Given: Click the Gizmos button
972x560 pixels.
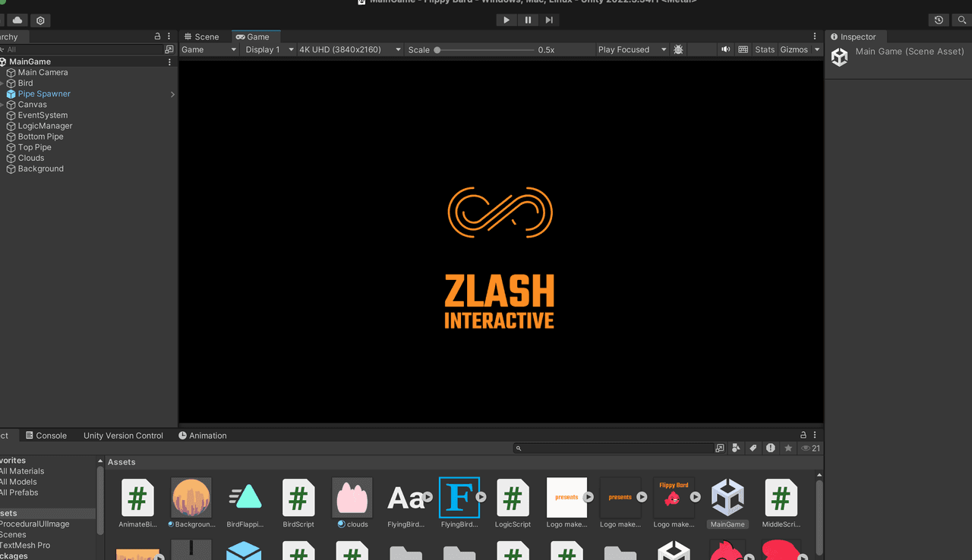Looking at the screenshot, I should (x=794, y=49).
